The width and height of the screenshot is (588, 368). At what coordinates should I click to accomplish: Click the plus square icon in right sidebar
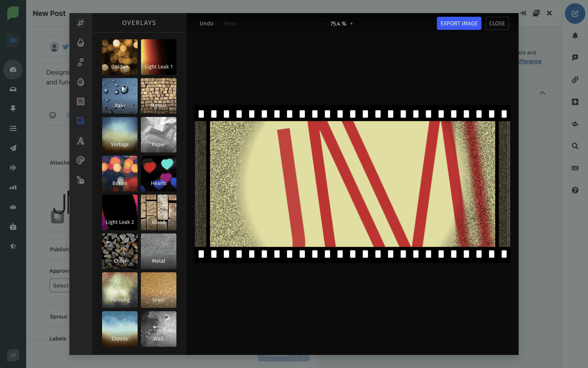[x=575, y=102]
